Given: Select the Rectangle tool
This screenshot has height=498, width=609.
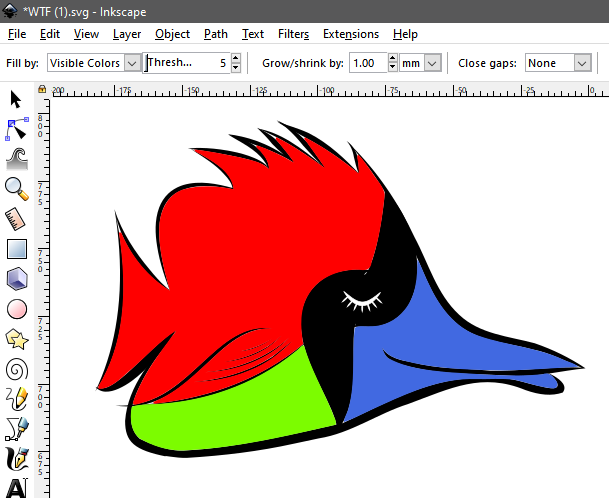Looking at the screenshot, I should click(16, 249).
